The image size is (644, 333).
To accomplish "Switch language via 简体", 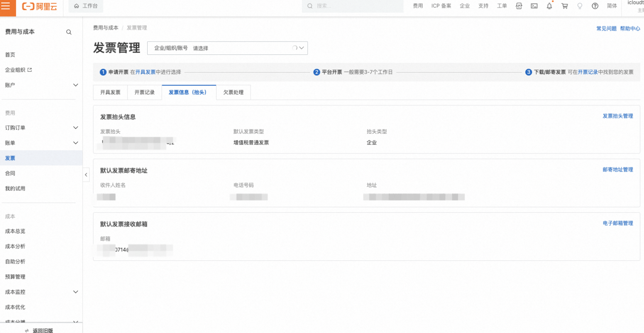I will [612, 6].
